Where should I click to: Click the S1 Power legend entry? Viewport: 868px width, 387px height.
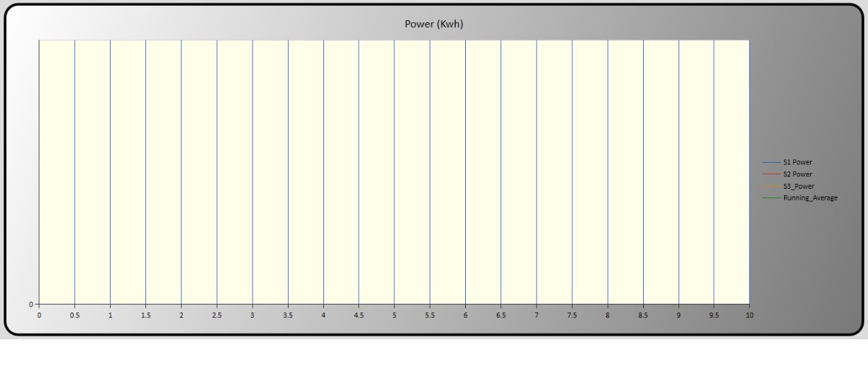[798, 162]
